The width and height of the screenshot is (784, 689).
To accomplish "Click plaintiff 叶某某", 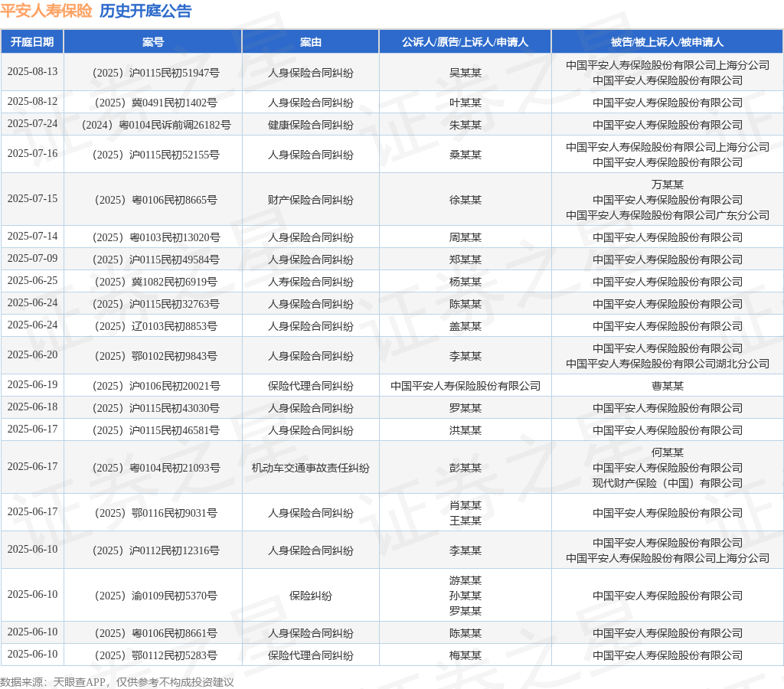I will pyautogui.click(x=465, y=103).
